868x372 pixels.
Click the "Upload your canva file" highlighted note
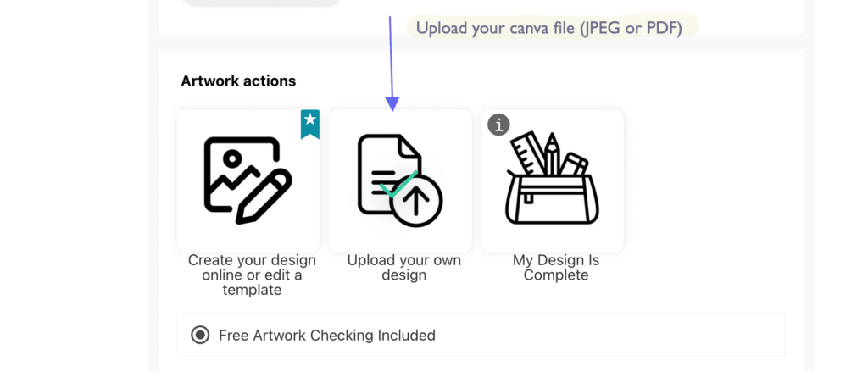[x=548, y=27]
